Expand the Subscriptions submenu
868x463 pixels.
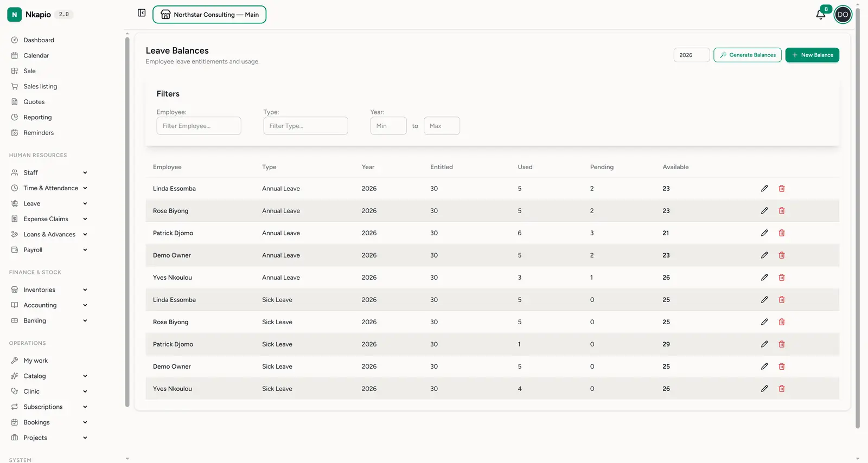coord(49,407)
